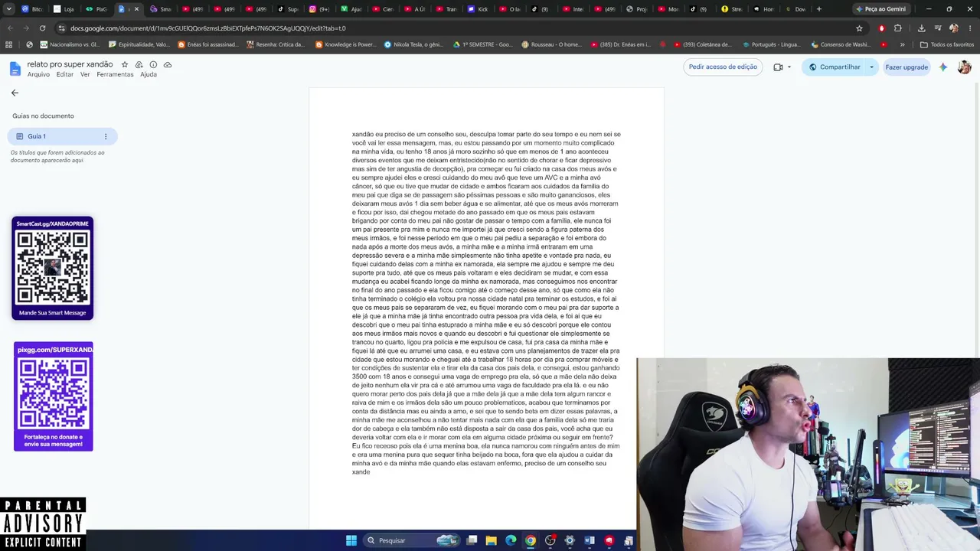This screenshot has width=980, height=551.
Task: Open File Explorer from taskbar
Action: (x=492, y=540)
